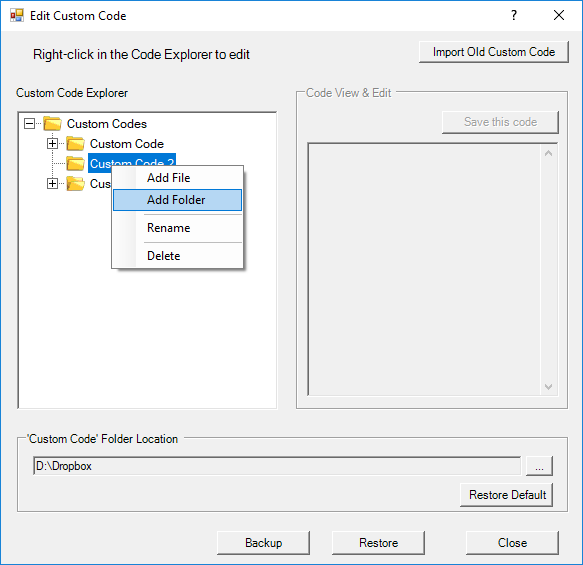Screen dimensions: 583x565
Task: Click the code view scrollbar down arrow
Action: [548, 387]
